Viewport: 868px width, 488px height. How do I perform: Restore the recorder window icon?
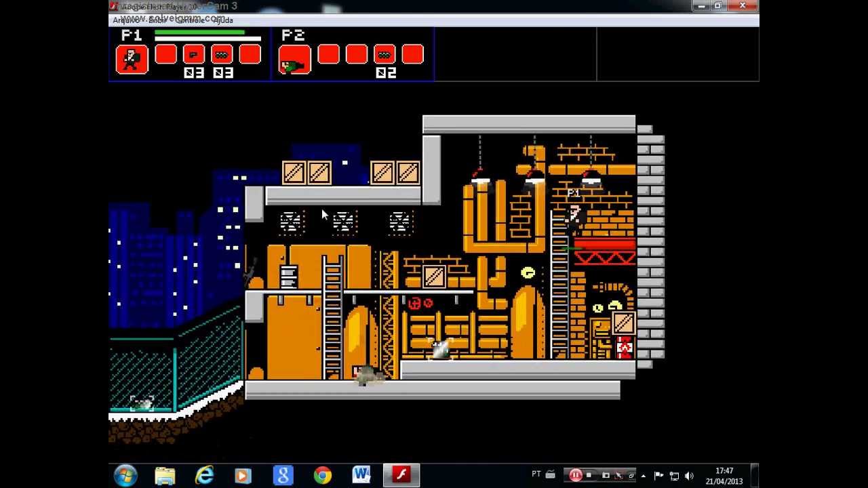(631, 475)
